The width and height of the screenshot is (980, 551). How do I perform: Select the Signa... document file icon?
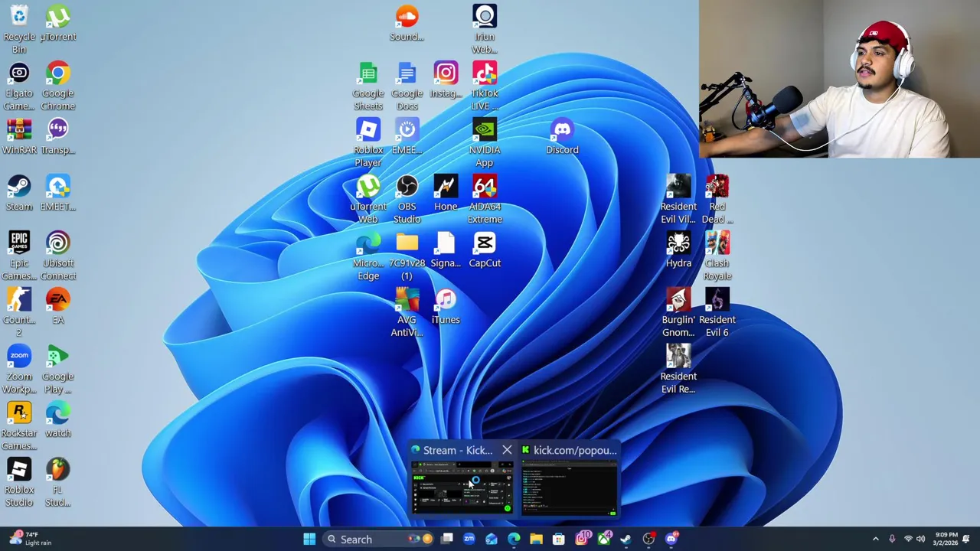446,249
